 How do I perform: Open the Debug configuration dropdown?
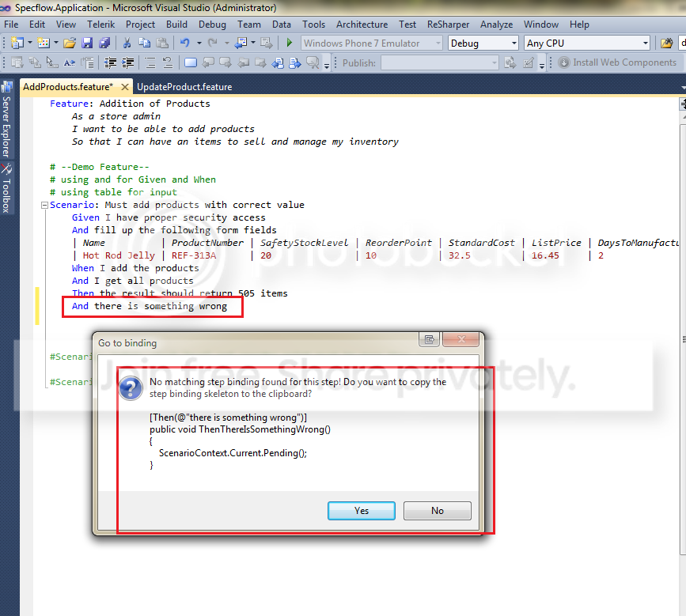tap(483, 43)
